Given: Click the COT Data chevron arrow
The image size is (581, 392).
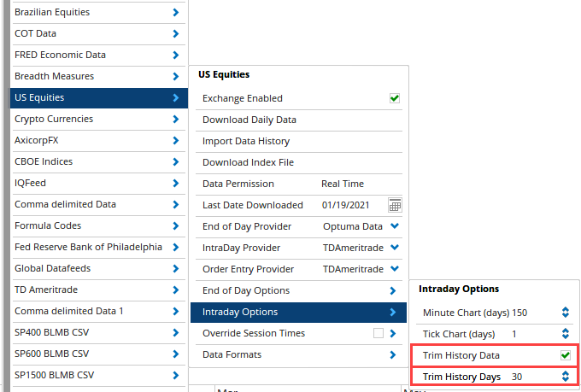Looking at the screenshot, I should click(x=176, y=33).
